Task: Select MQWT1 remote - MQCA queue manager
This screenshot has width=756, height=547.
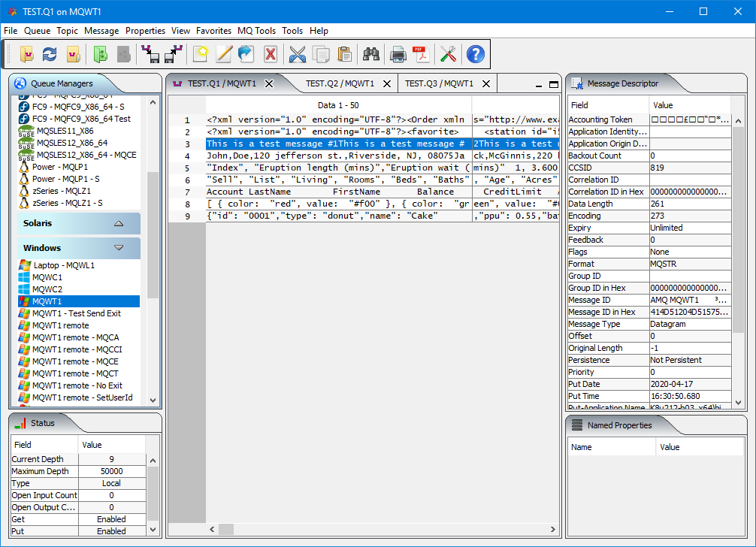Action: click(76, 337)
